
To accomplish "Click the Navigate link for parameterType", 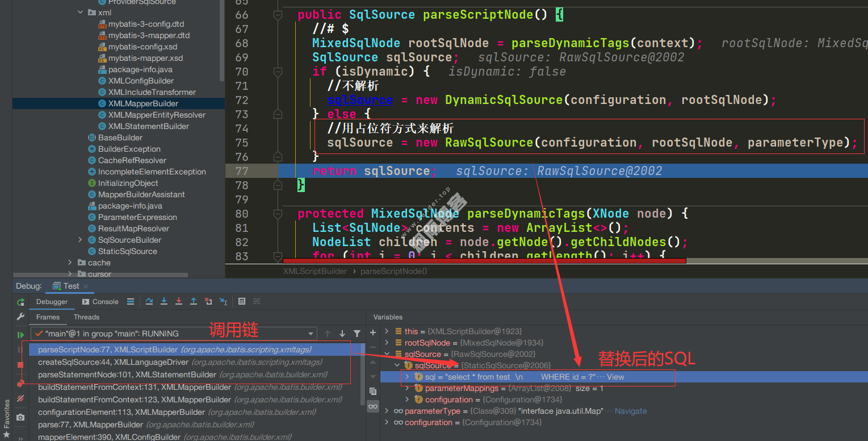I will click(x=631, y=411).
